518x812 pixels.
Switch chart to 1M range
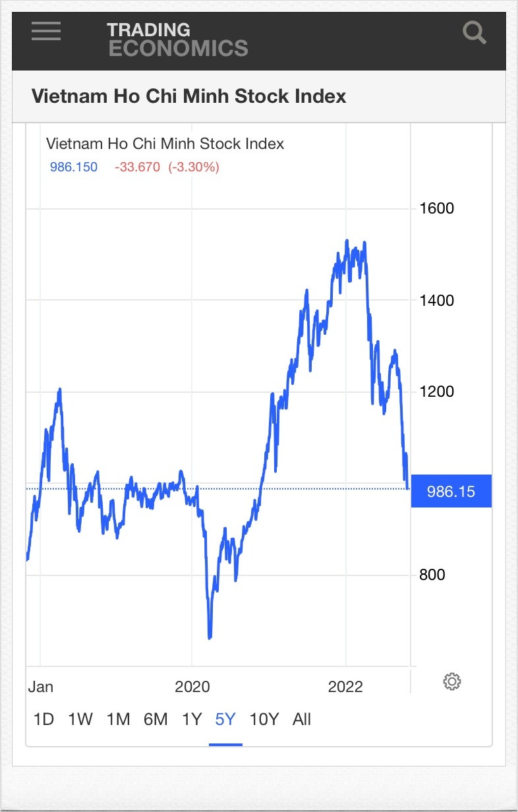[119, 719]
